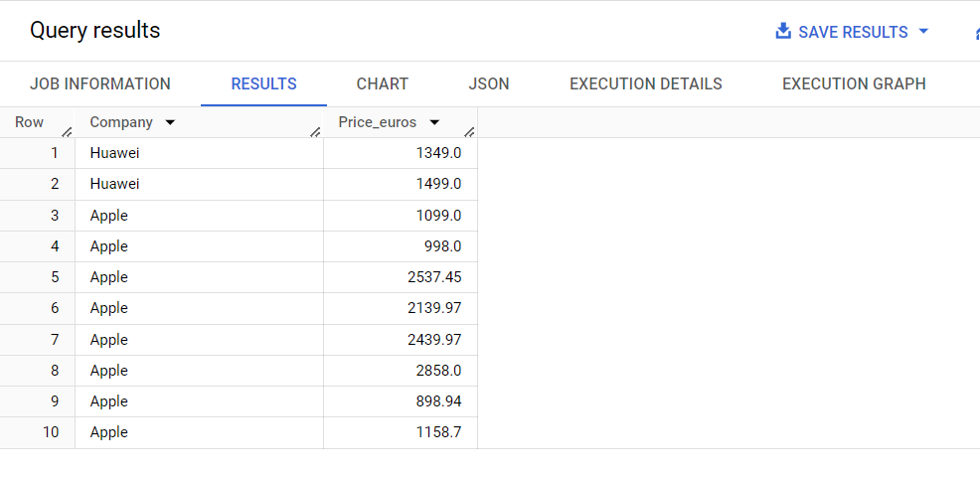View the Execution Graph tab
This screenshot has height=477, width=980.
854,83
